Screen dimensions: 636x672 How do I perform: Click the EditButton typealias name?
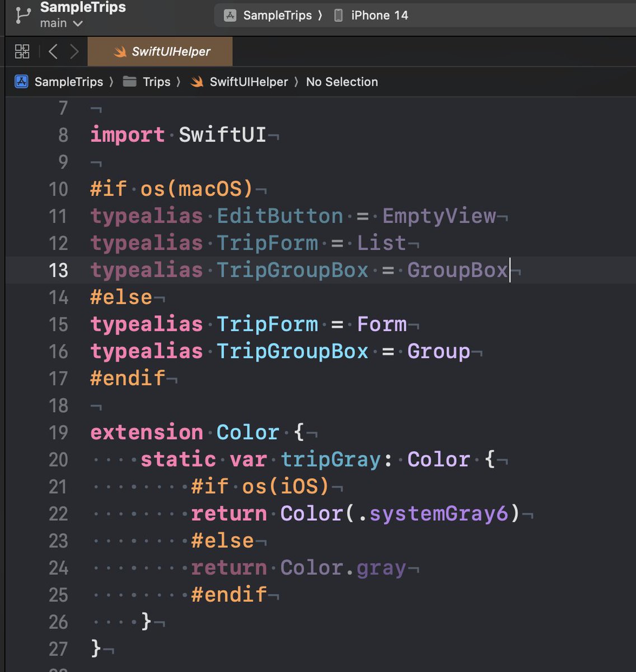(280, 216)
